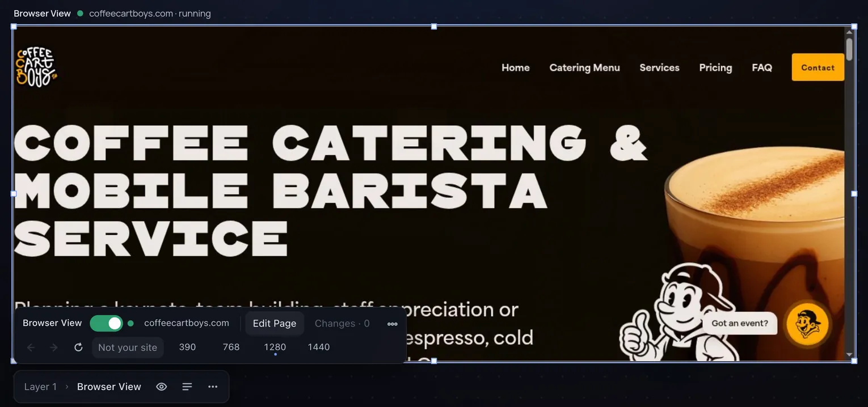Select Layer 1 in the breadcrumb
The height and width of the screenshot is (407, 868).
[40, 387]
